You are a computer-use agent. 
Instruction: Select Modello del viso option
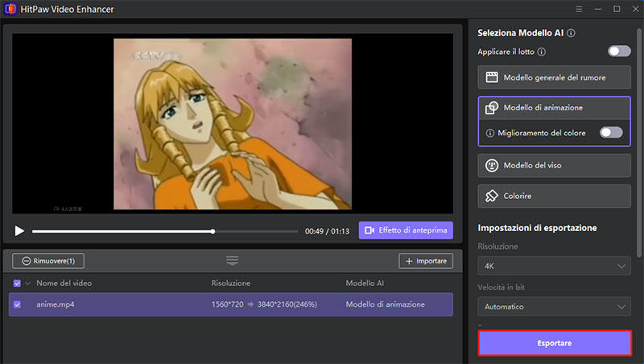554,165
